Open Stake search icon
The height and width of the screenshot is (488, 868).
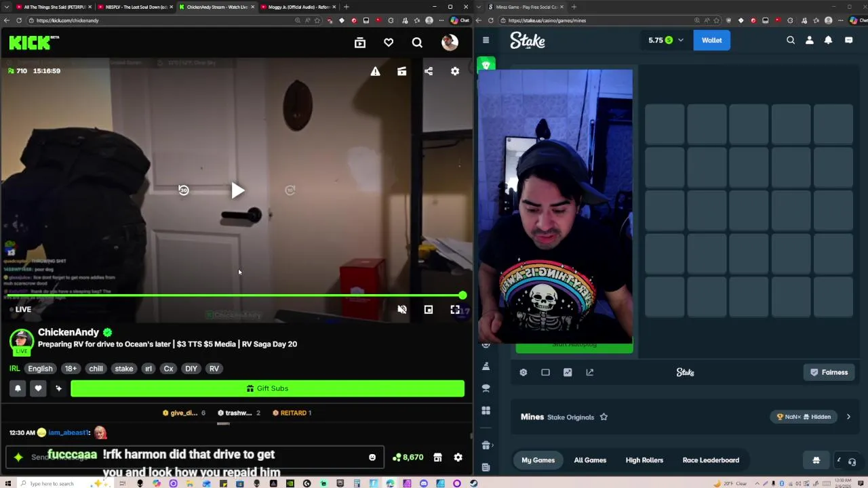(x=791, y=41)
